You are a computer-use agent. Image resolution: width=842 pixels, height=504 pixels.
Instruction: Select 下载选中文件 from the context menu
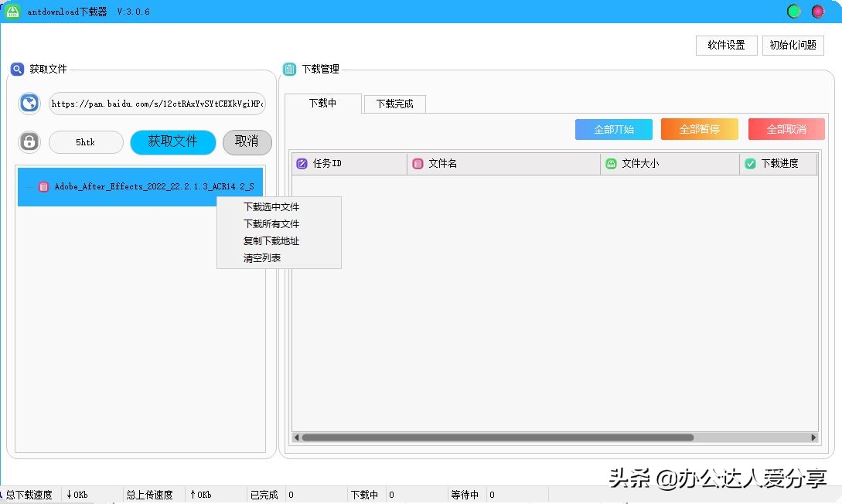tap(270, 207)
